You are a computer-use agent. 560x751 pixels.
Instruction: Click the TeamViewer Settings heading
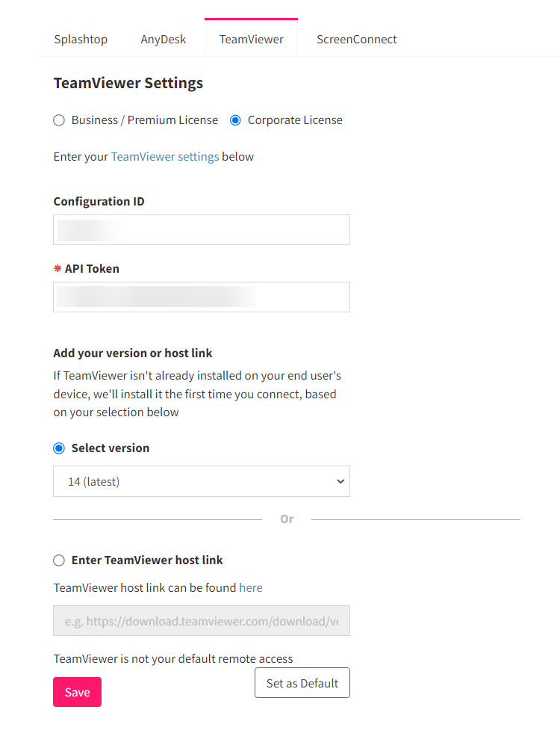[128, 83]
